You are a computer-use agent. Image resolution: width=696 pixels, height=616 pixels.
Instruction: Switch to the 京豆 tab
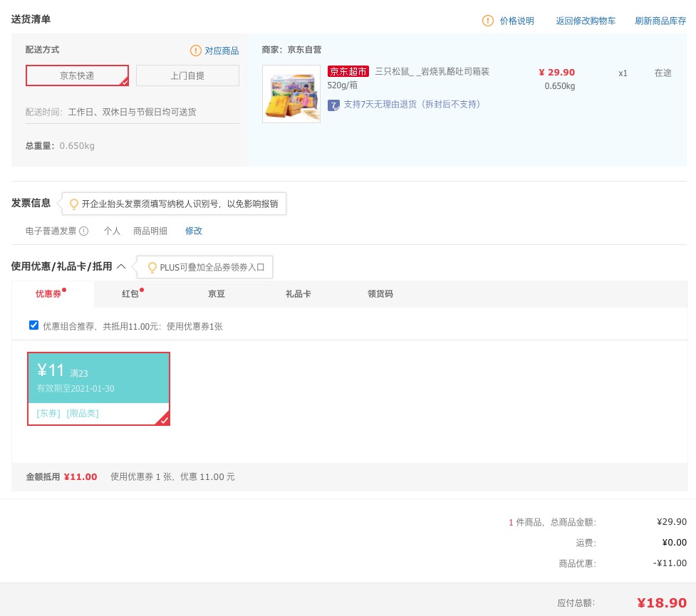[x=217, y=294]
